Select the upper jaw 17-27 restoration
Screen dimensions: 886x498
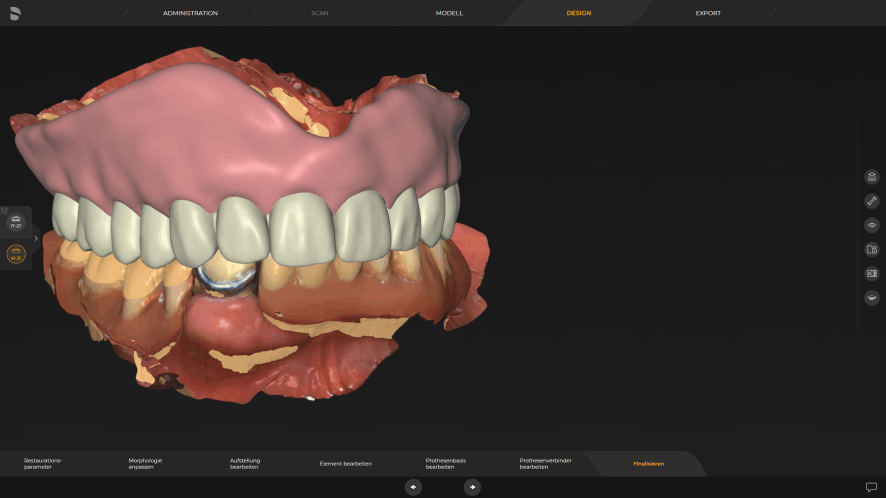[16, 224]
